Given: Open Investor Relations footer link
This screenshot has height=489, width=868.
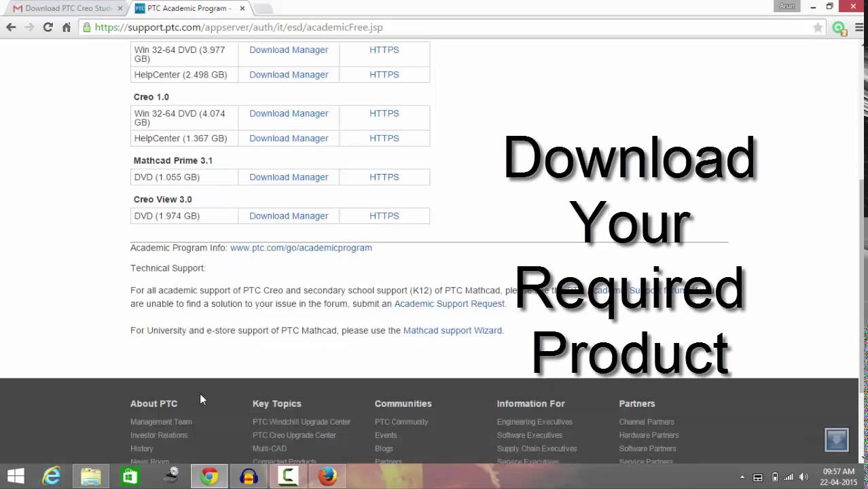Looking at the screenshot, I should coord(159,435).
